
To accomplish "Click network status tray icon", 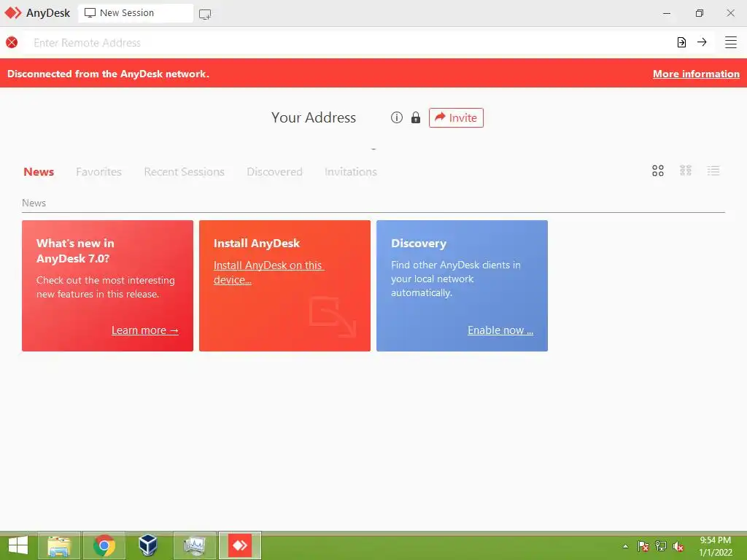I will tap(661, 546).
